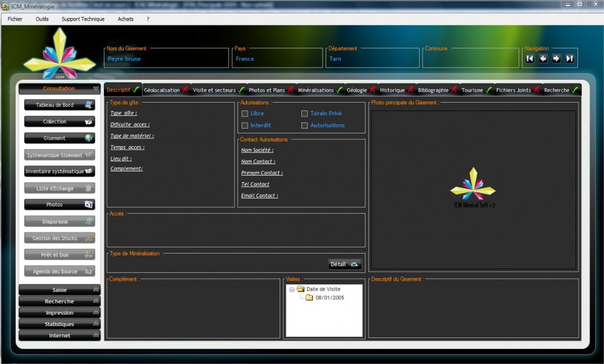Tick the Térain Privé checkbox
This screenshot has height=364, width=604.
click(x=304, y=113)
